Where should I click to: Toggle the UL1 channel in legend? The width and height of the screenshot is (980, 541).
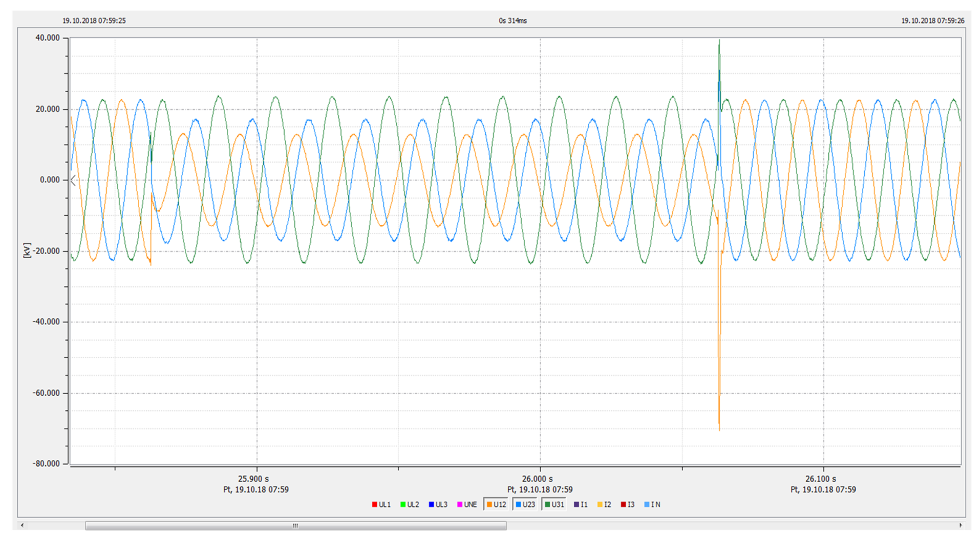point(381,504)
